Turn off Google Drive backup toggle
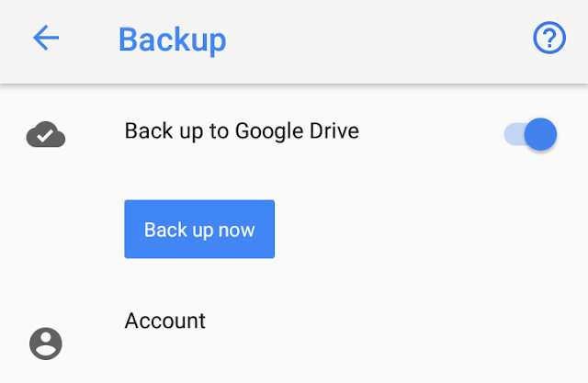This screenshot has width=588, height=383. coord(530,134)
